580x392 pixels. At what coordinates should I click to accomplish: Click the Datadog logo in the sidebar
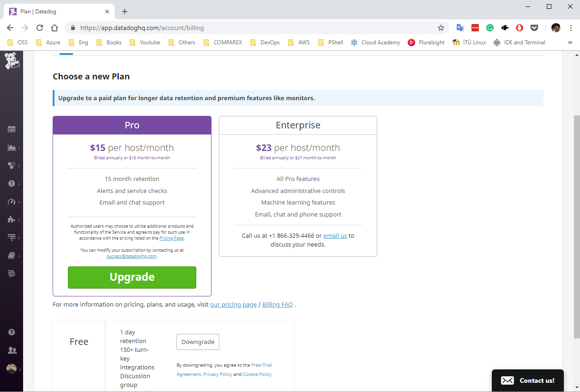click(12, 61)
